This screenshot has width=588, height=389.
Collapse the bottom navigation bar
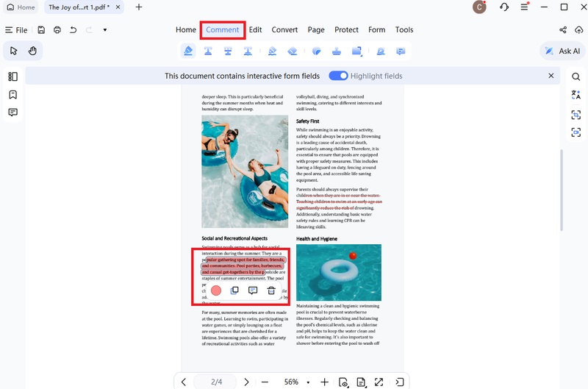click(x=399, y=382)
